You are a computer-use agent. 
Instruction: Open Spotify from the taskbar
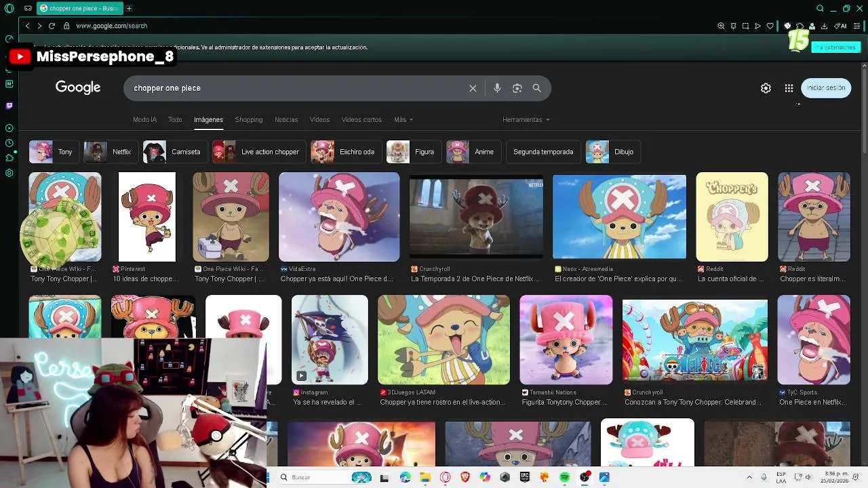(x=564, y=477)
